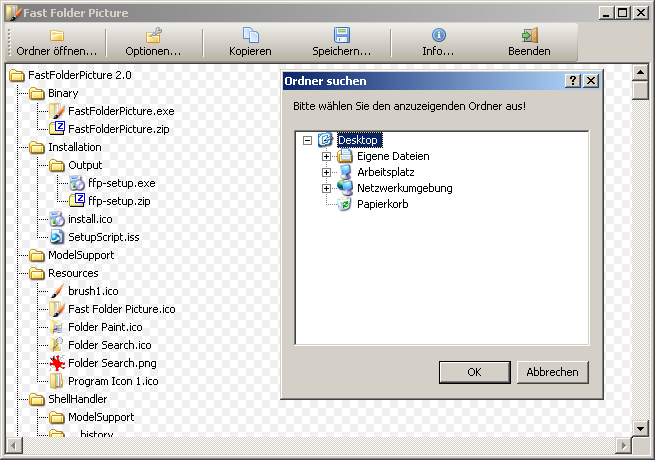Click the horizontal scrollbar right arrow
Screen dimensions: 655x460
click(x=624, y=444)
